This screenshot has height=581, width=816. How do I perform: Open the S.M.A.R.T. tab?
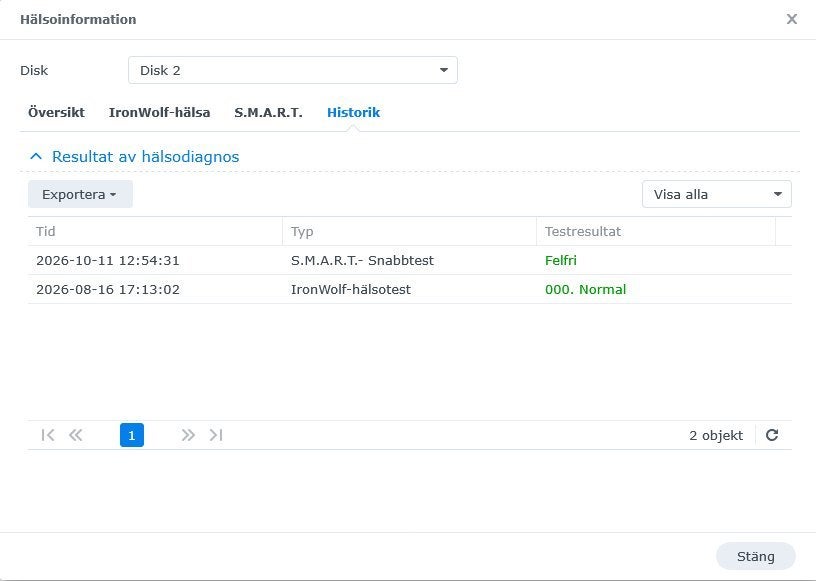pos(269,112)
